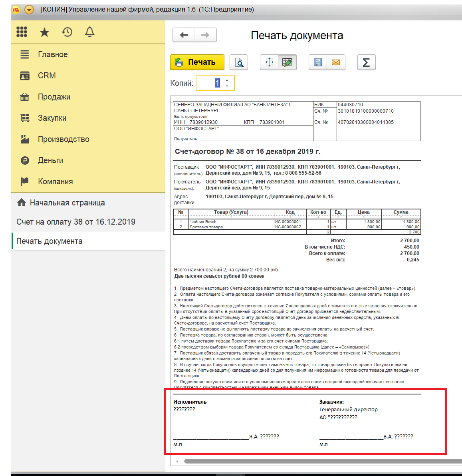Go forward with the right arrow button
Screen dimensions: 462x476
click(x=205, y=35)
